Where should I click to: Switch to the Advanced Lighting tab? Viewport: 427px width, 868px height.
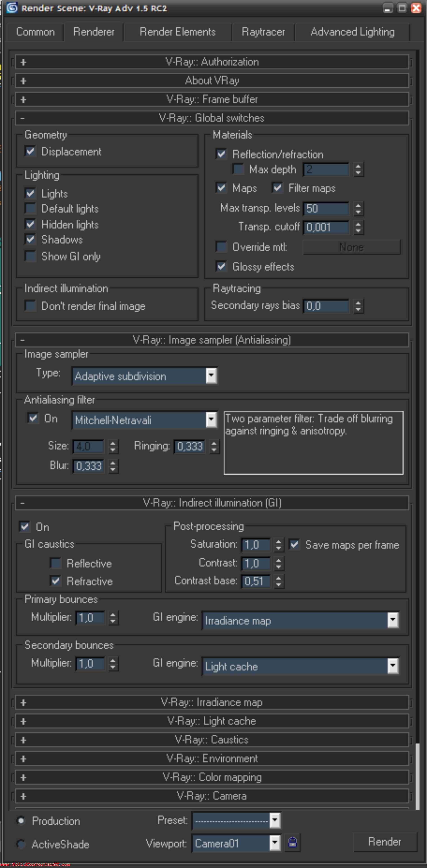point(352,32)
